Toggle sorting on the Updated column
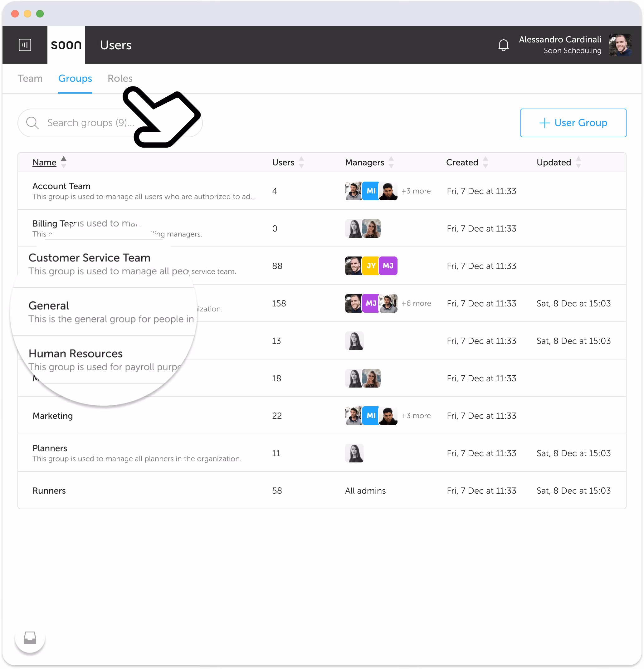The width and height of the screenshot is (644, 669). coord(578,163)
